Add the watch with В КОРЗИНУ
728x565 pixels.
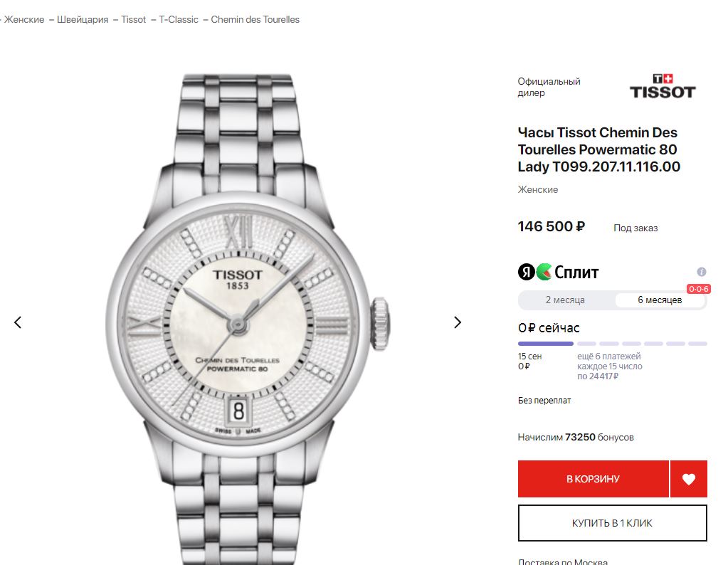(x=593, y=479)
